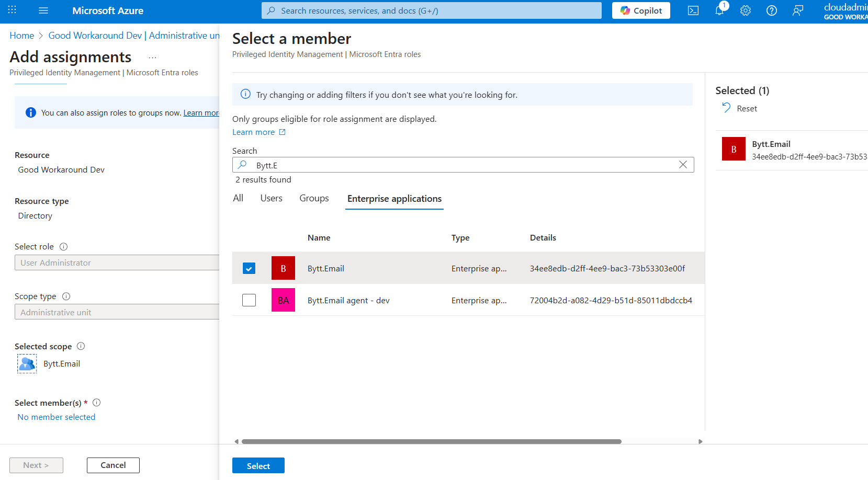Click the blue Select button
The width and height of the screenshot is (868, 480).
tap(258, 465)
